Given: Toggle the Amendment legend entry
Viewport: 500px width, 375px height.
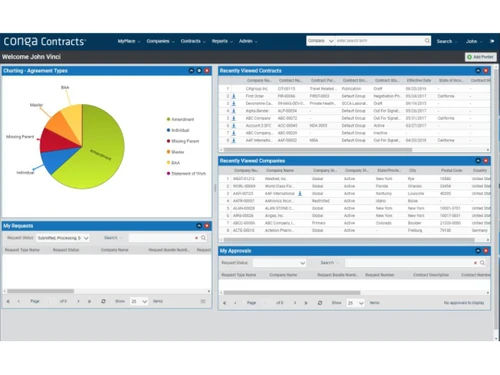Looking at the screenshot, I should tap(180, 119).
